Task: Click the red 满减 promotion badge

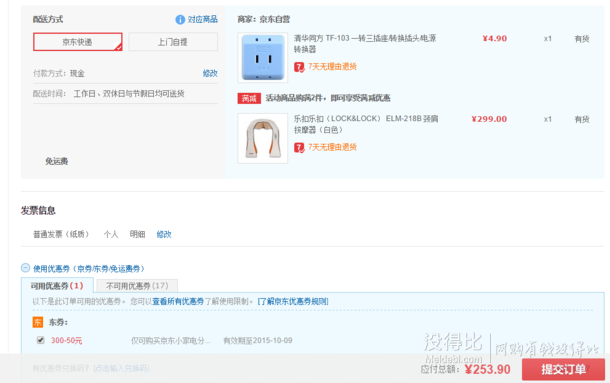Action: point(249,98)
